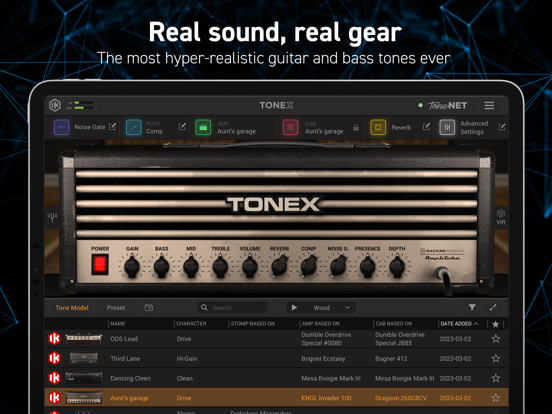Click the favorites star column header
This screenshot has height=414, width=552.
(495, 324)
